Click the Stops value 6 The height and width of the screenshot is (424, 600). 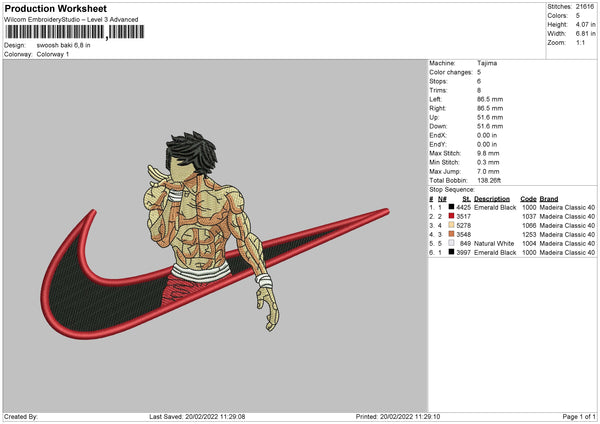pos(479,81)
